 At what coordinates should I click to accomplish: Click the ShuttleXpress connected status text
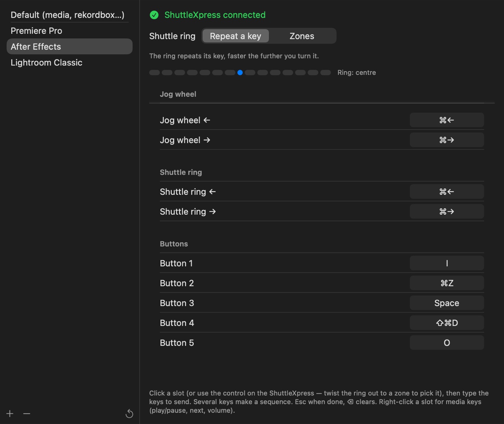pyautogui.click(x=215, y=15)
